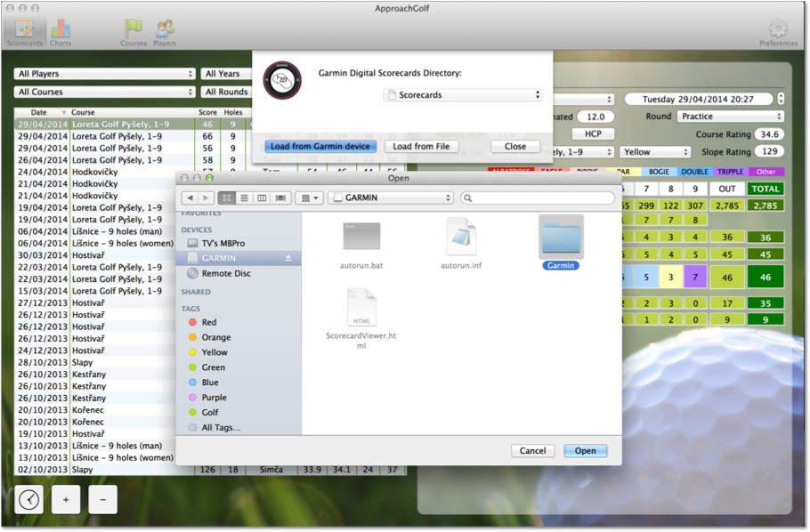Click Load from File button
This screenshot has height=532, width=810.
[421, 147]
